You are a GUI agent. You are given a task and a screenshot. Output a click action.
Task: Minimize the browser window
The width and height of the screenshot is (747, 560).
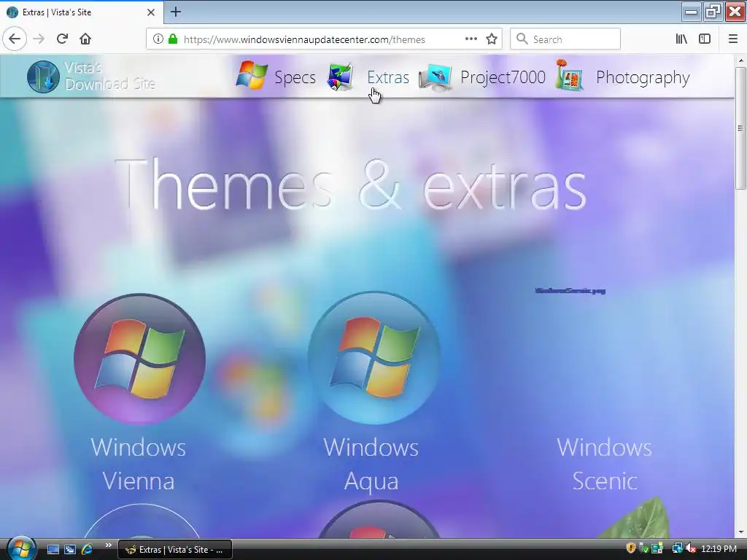tap(691, 12)
